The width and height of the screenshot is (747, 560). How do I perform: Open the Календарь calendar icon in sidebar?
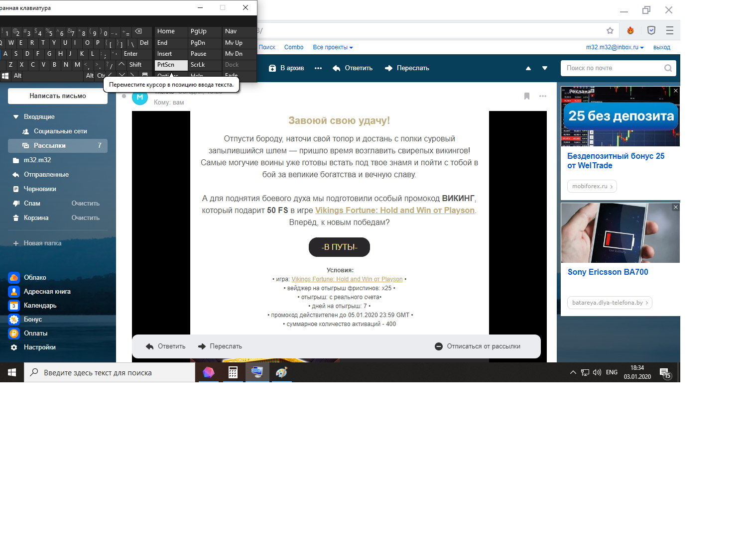point(14,306)
